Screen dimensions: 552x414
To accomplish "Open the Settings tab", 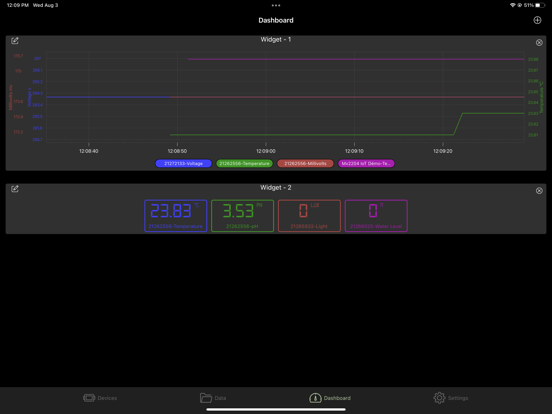I will tap(451, 398).
